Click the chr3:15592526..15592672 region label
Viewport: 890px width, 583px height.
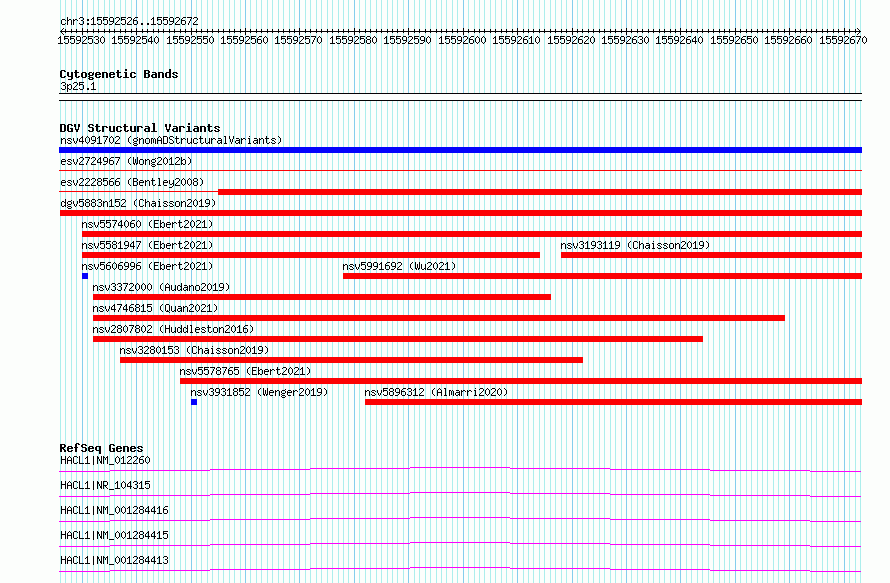[129, 21]
